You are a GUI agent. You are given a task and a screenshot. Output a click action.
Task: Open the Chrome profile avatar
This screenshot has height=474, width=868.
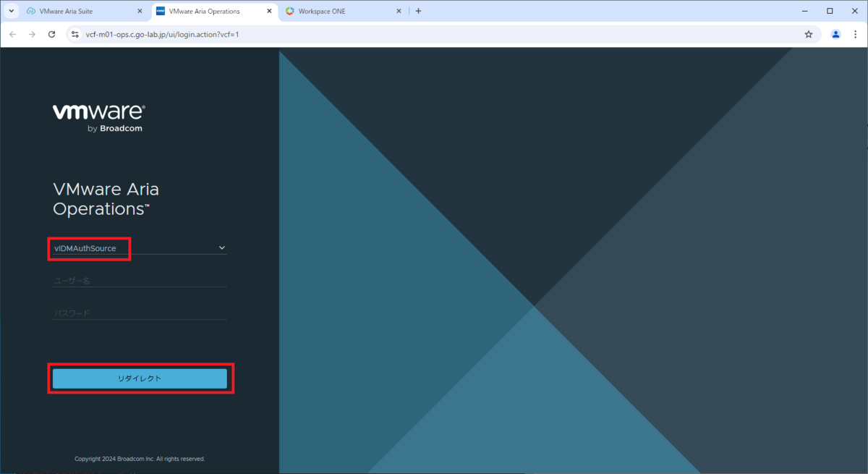coord(836,34)
